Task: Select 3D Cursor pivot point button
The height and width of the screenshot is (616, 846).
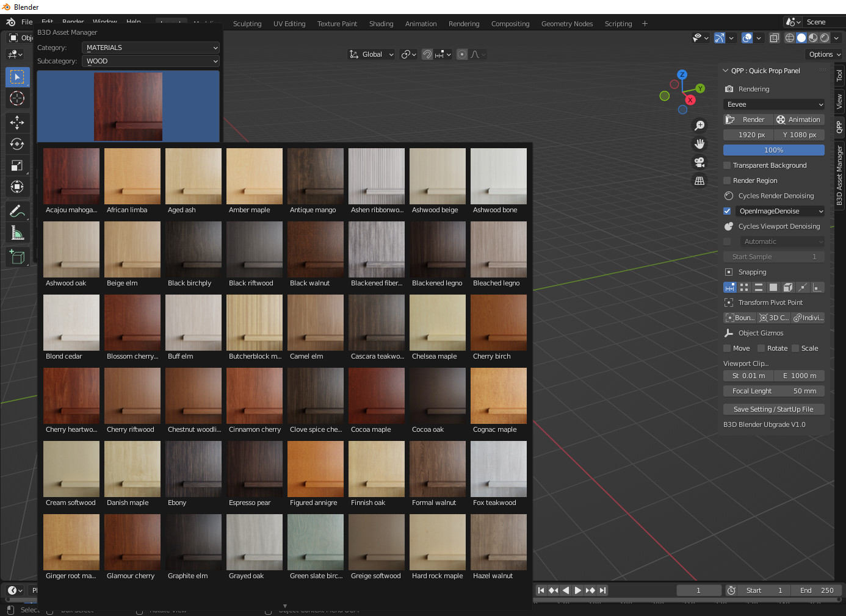Action: 774,318
